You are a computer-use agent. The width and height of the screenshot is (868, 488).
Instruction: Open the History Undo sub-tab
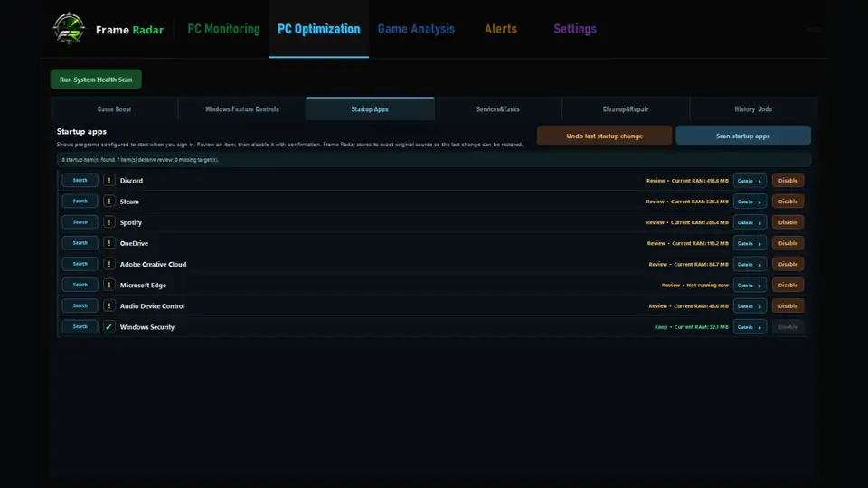pos(753,109)
